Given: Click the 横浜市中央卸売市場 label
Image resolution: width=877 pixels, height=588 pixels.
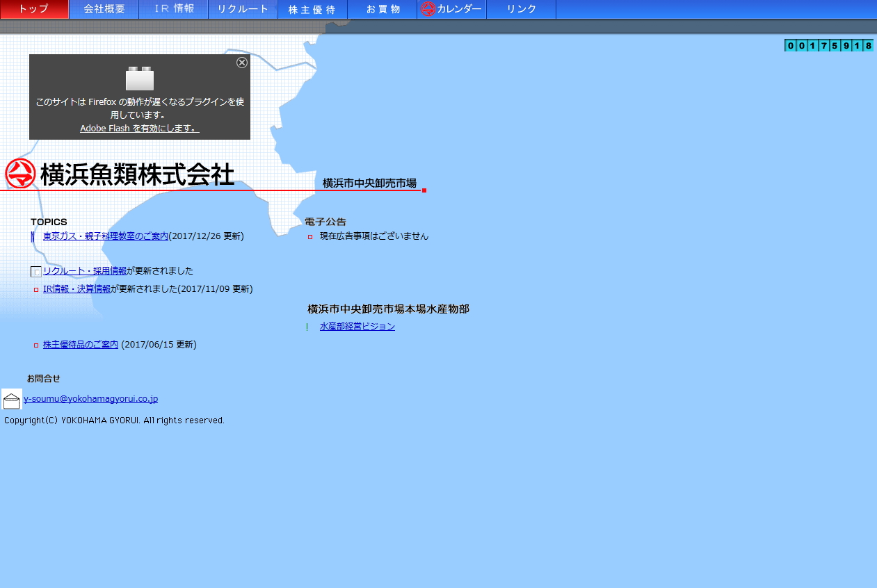Looking at the screenshot, I should point(369,183).
